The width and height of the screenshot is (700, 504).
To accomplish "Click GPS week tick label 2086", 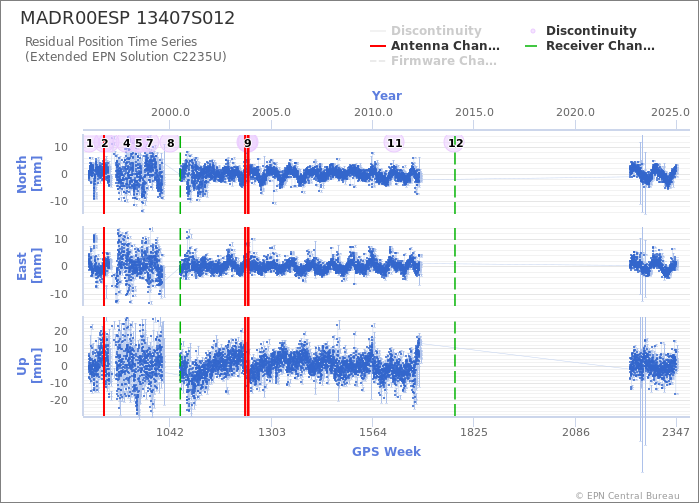I will pyautogui.click(x=575, y=432).
